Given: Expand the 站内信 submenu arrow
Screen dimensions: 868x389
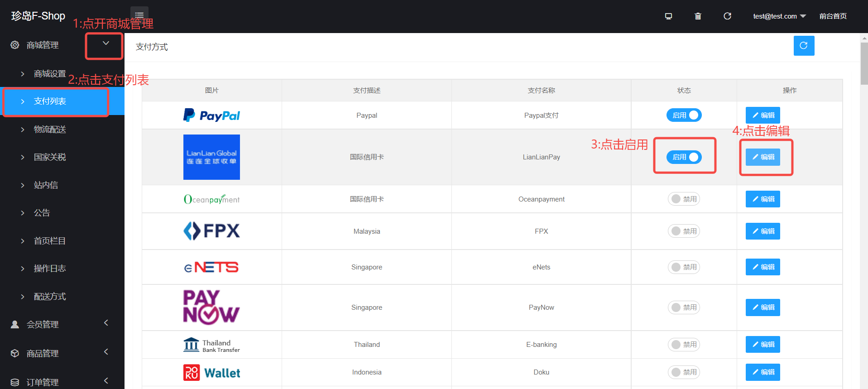Looking at the screenshot, I should (x=23, y=185).
